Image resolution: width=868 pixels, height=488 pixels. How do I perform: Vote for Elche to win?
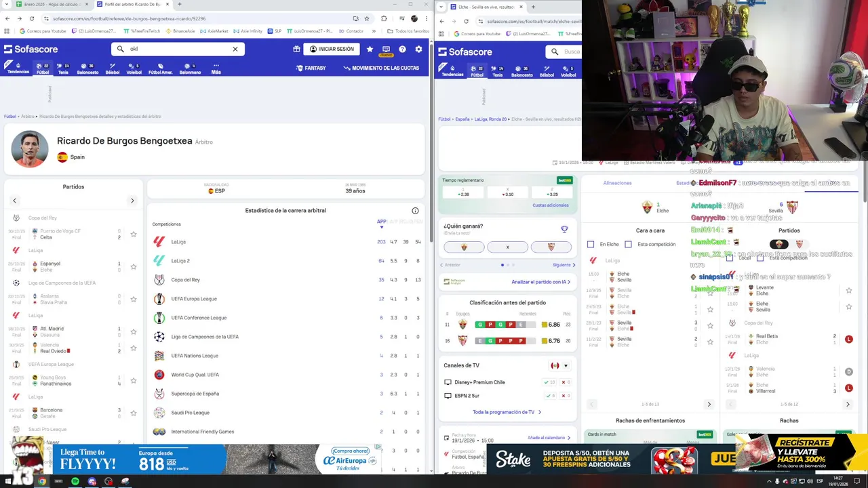tap(464, 247)
